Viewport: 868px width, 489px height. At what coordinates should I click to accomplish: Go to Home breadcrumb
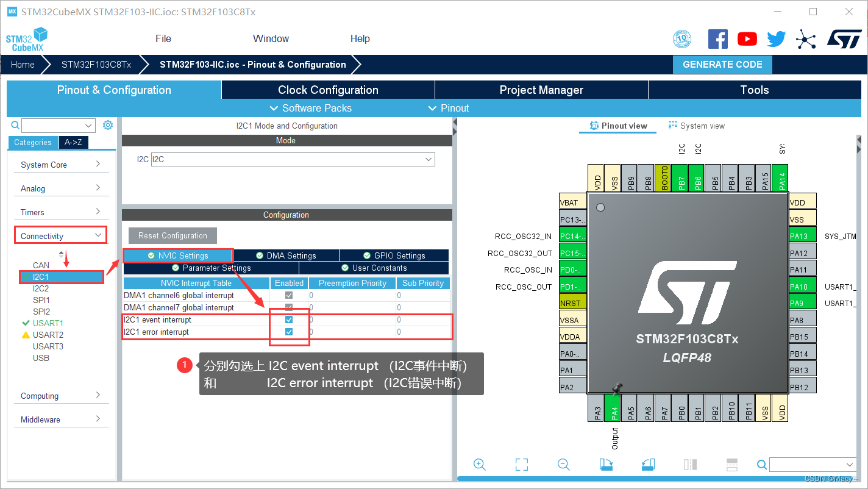[x=23, y=64]
